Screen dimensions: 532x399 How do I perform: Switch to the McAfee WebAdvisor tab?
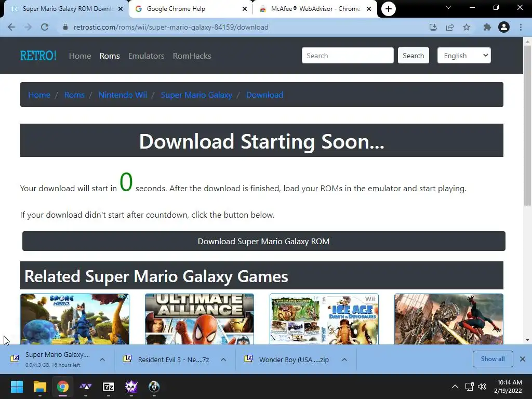tap(315, 9)
